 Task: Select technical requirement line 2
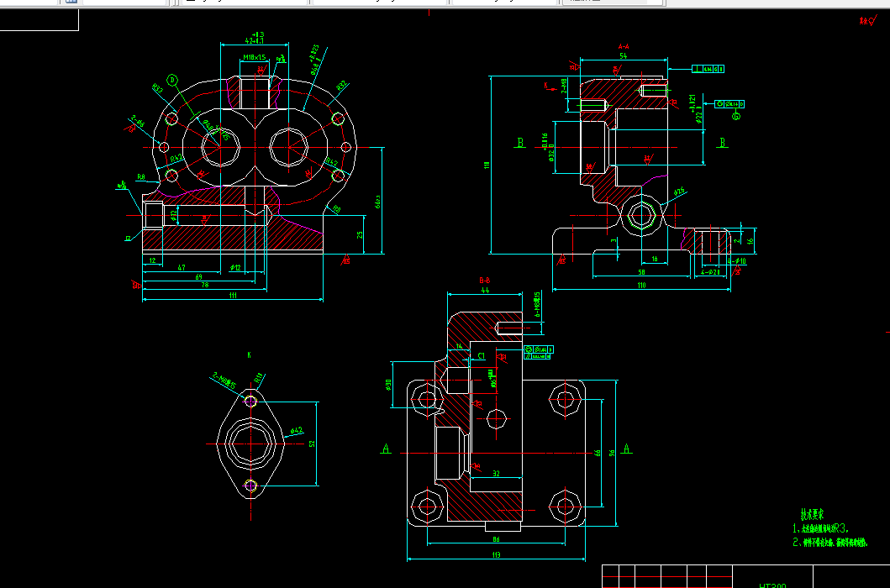[x=829, y=543]
